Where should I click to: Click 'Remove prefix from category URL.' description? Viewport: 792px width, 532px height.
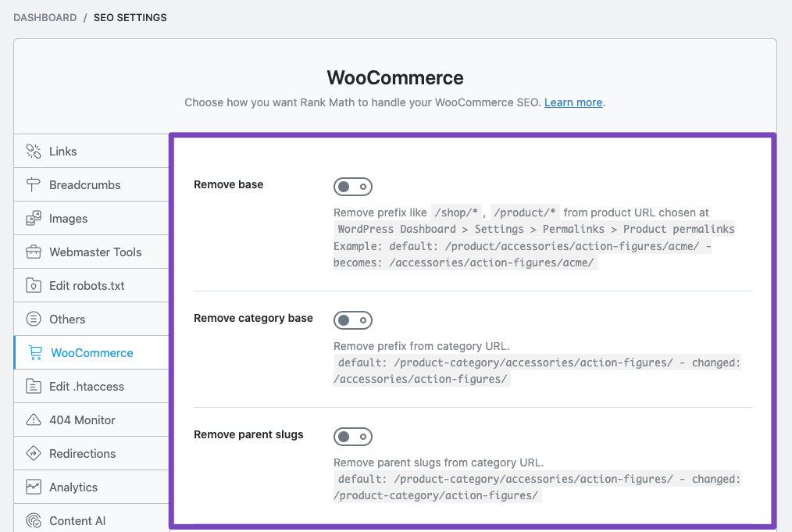tap(421, 346)
